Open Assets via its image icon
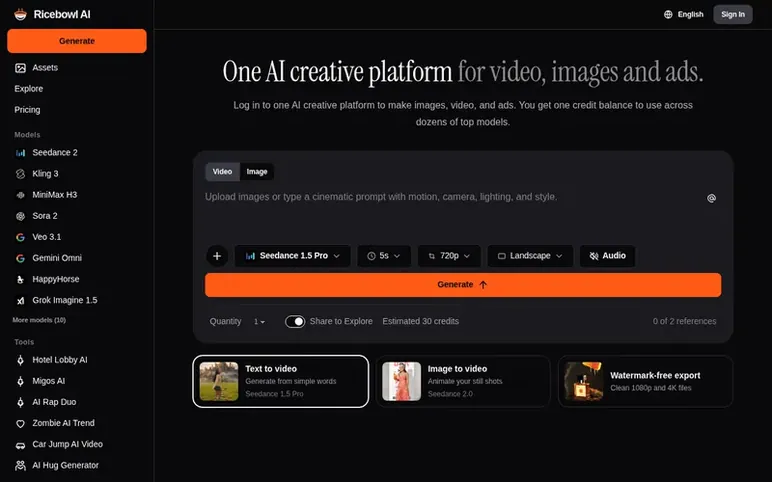772x482 pixels. coord(20,68)
